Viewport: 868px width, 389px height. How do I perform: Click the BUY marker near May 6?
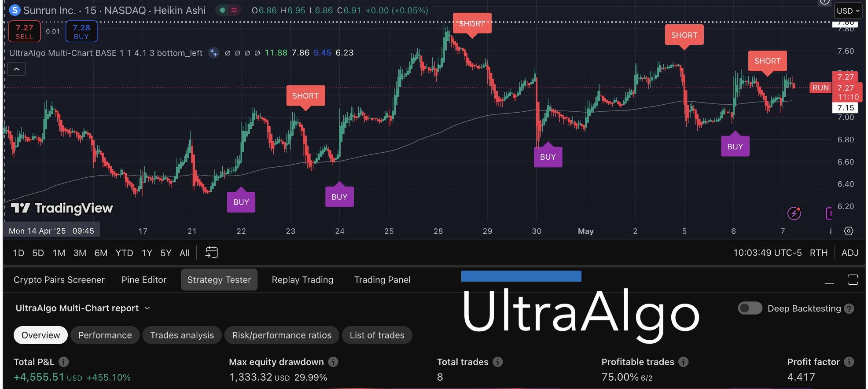[x=735, y=146]
